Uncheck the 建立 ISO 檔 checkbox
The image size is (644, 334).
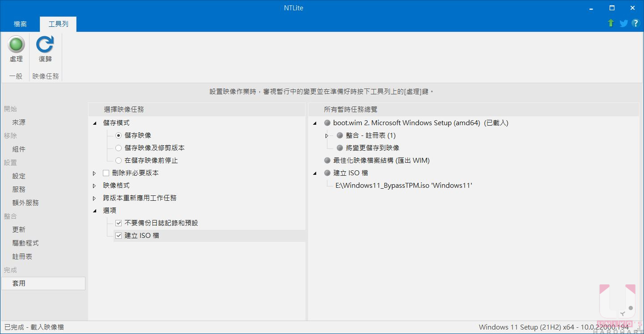(119, 235)
